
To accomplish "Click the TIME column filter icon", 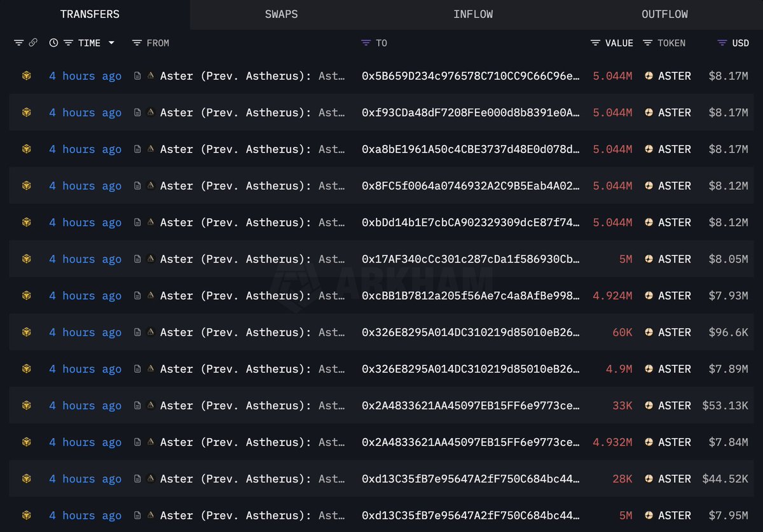I will [68, 43].
